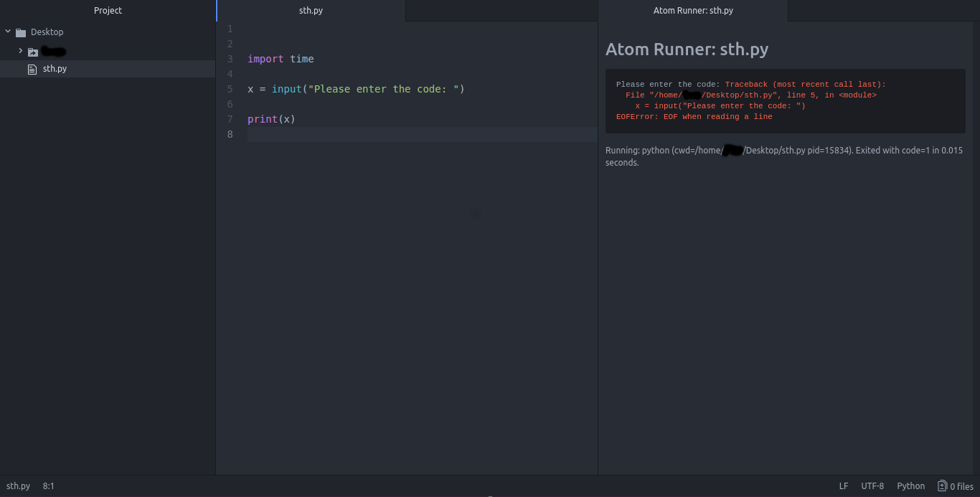
Task: Select the Project panel tab
Action: (108, 11)
